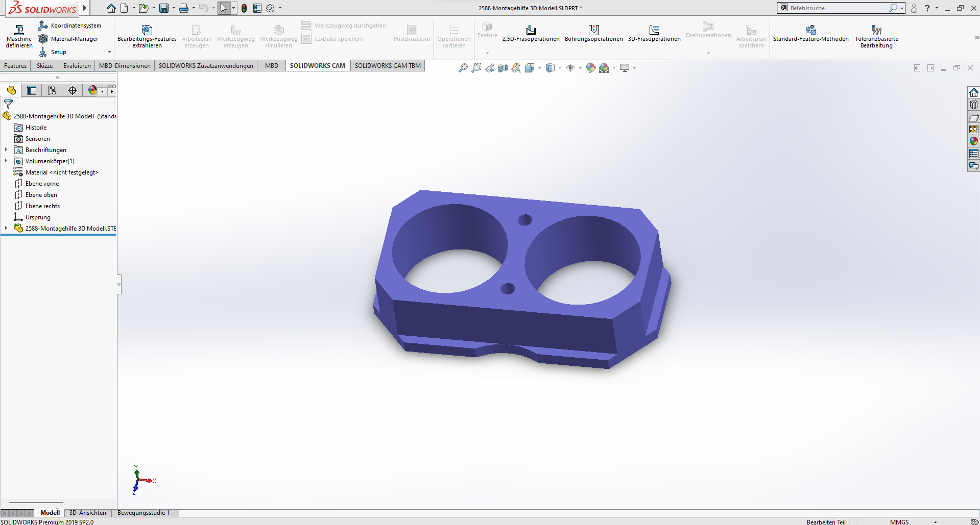Open SOLIDWORKS Zusatzanwendungen tab
Image resolution: width=980 pixels, height=525 pixels.
click(206, 66)
